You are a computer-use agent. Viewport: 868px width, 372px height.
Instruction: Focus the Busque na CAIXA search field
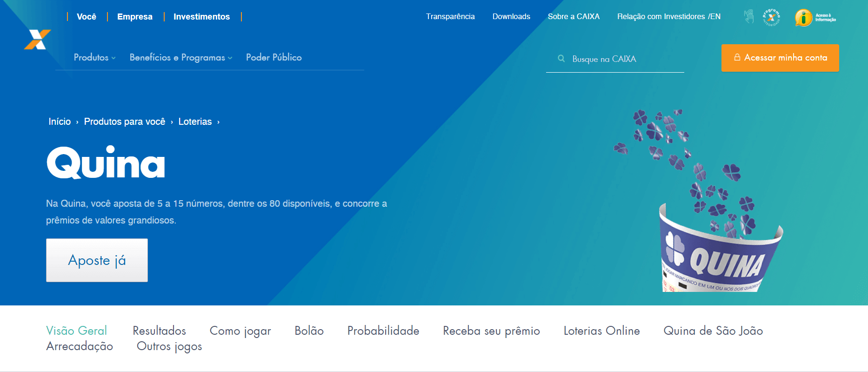[615, 59]
